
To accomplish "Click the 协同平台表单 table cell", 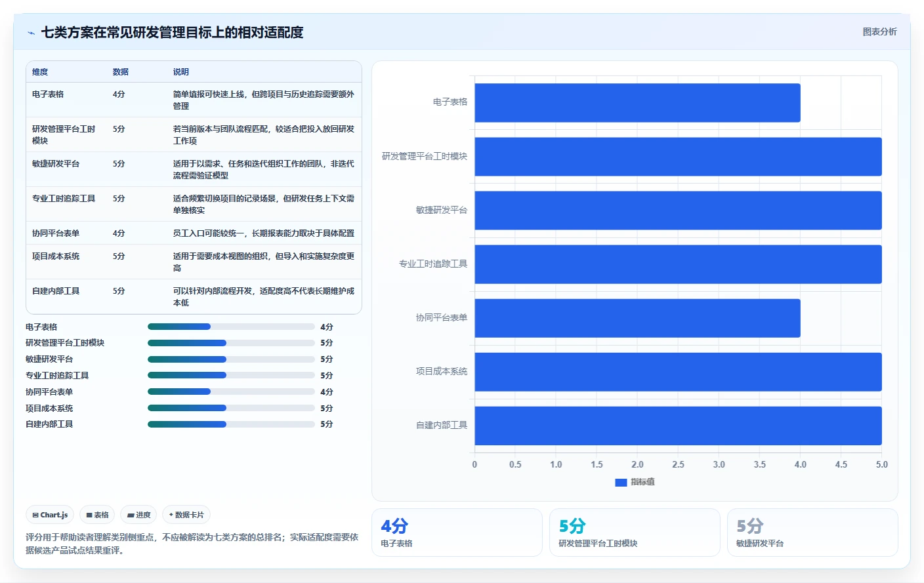I will (56, 233).
